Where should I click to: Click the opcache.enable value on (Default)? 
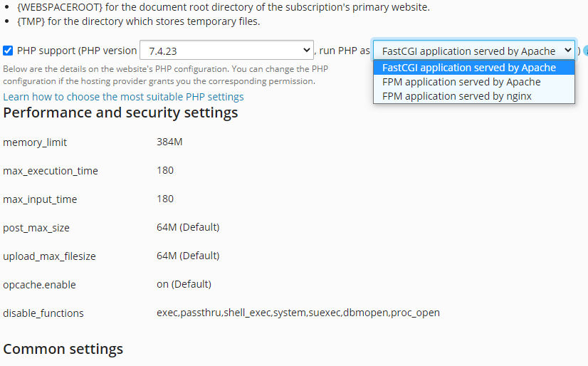tap(184, 284)
